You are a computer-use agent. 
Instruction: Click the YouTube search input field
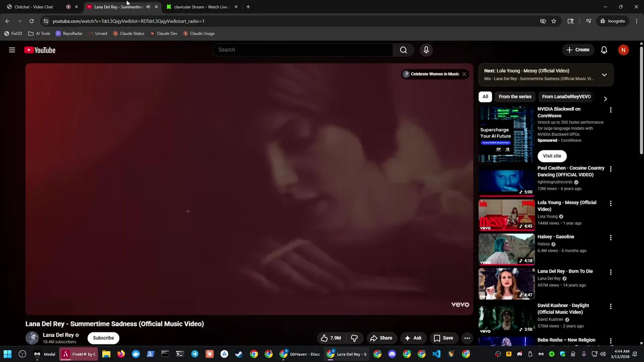pos(303,50)
